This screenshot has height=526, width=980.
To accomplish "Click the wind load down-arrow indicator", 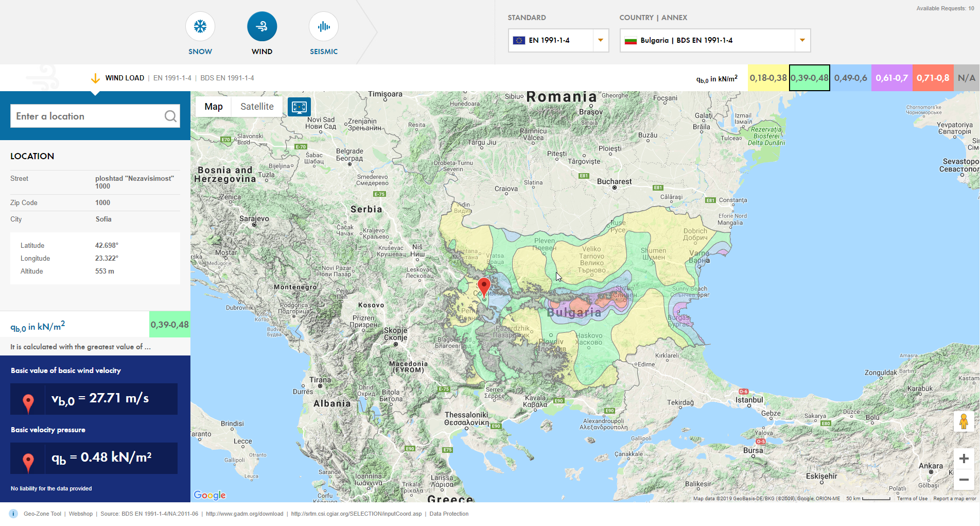I will click(95, 78).
